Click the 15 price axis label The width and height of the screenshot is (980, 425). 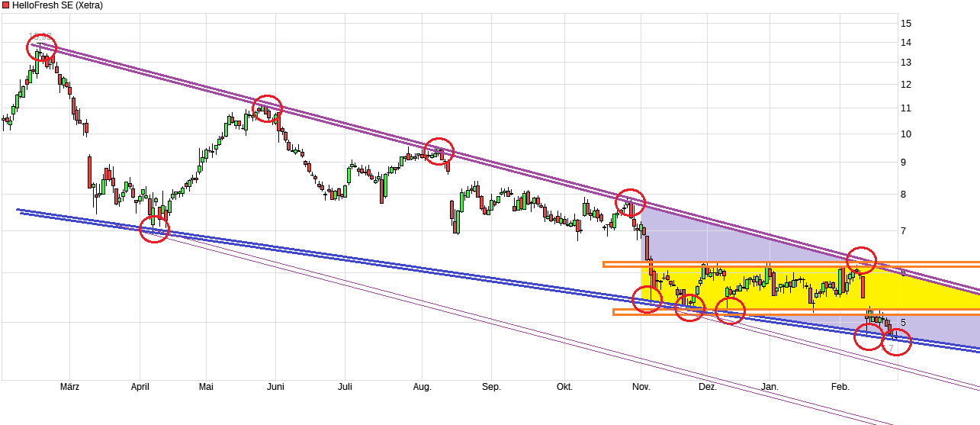coord(906,24)
